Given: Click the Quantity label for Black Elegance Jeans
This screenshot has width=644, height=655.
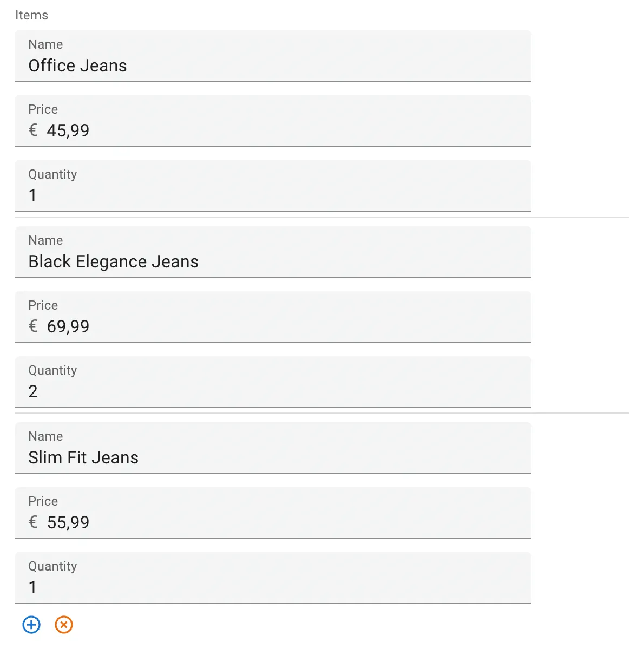Looking at the screenshot, I should tap(52, 370).
